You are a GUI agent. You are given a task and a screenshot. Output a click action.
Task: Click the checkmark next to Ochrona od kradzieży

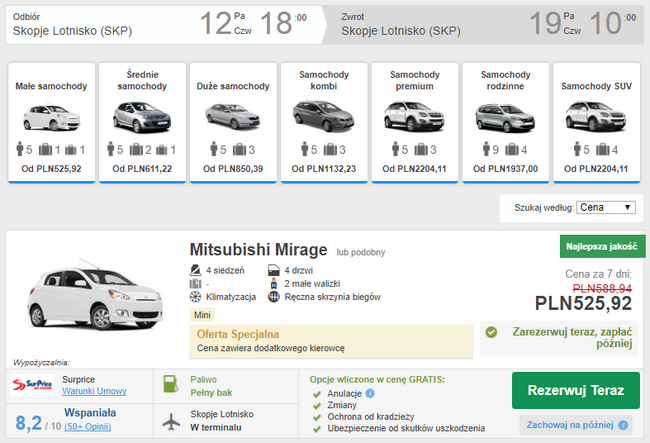(317, 417)
